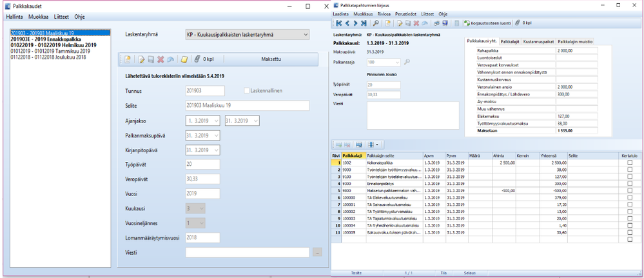This screenshot has width=644, height=278.
Task: Click edit pencil icon in Palkkakaudet toolbar
Action: 141,59
